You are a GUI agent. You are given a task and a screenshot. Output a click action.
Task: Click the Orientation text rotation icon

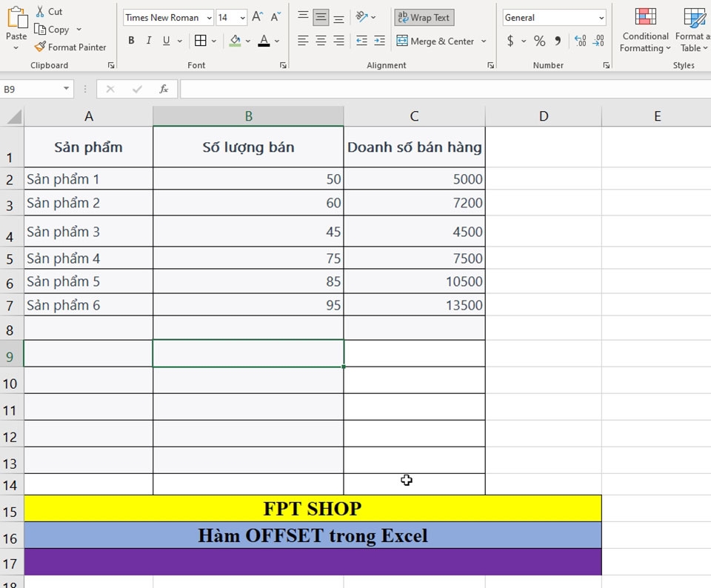click(361, 17)
